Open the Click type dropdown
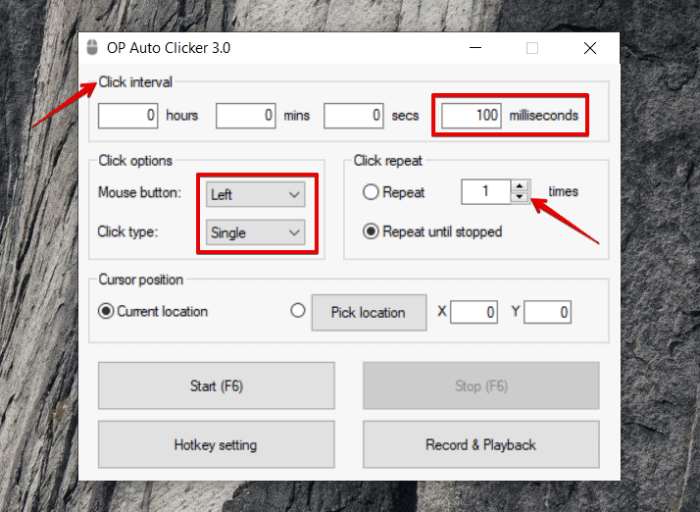Image resolution: width=700 pixels, height=512 pixels. pos(255,232)
